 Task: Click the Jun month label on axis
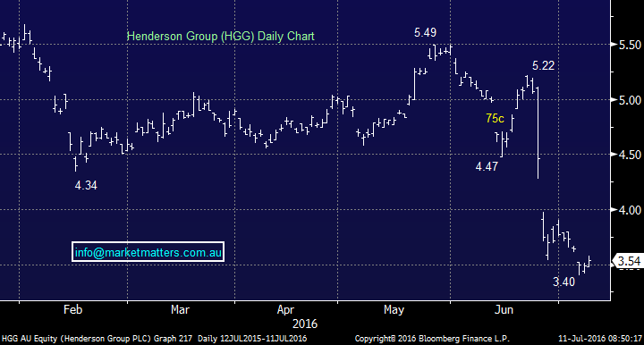(x=504, y=310)
